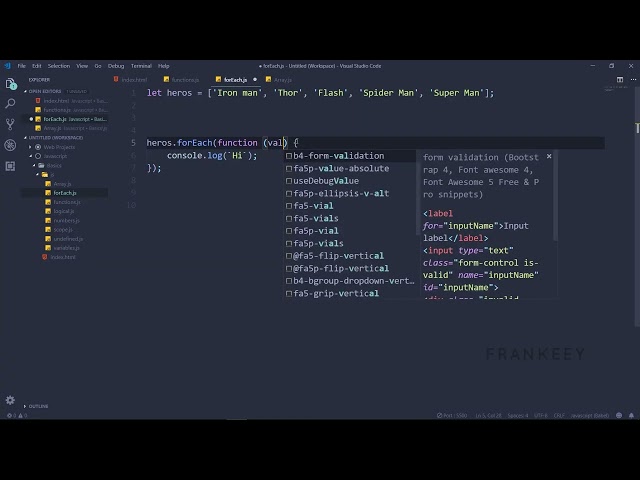Select the forEach.js editor tab

(x=236, y=80)
